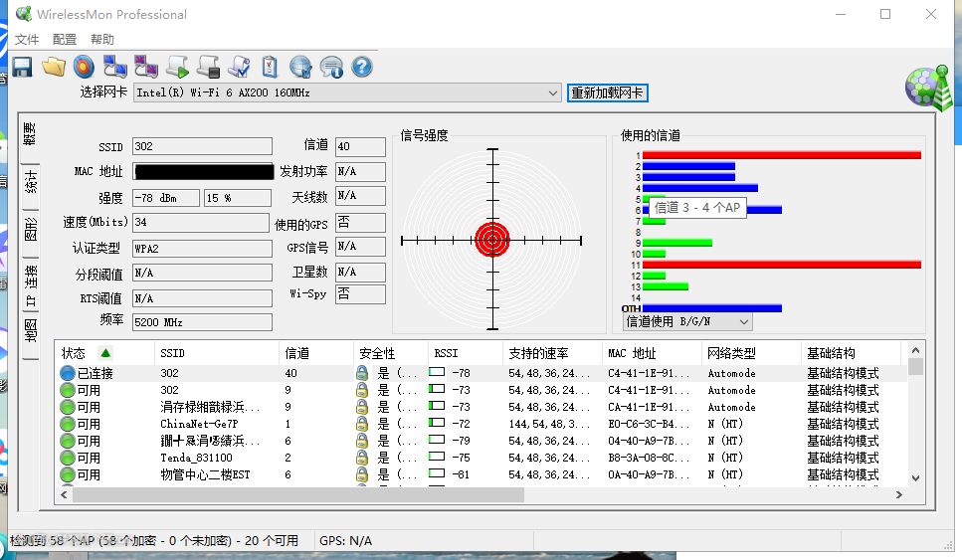Click the Save floppy disk icon
The image size is (962, 560).
pos(23,67)
